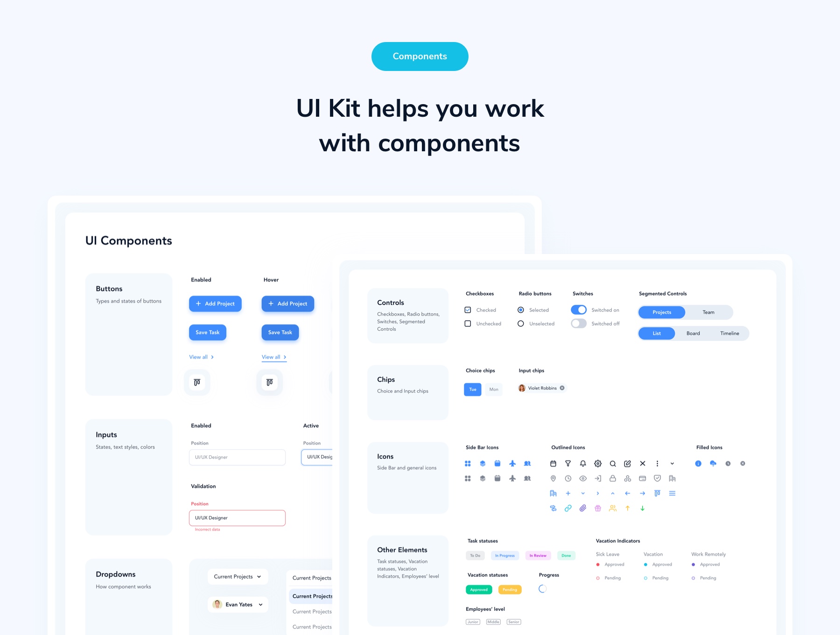Screen dimensions: 840x635
Task: Click the board icon button under Enabled
Action: point(197,382)
